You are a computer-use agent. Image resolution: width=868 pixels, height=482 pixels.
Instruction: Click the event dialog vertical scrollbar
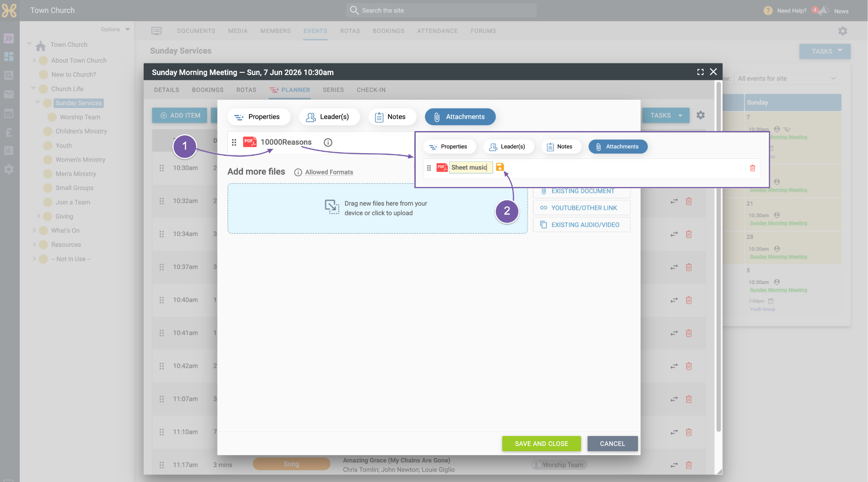718,256
